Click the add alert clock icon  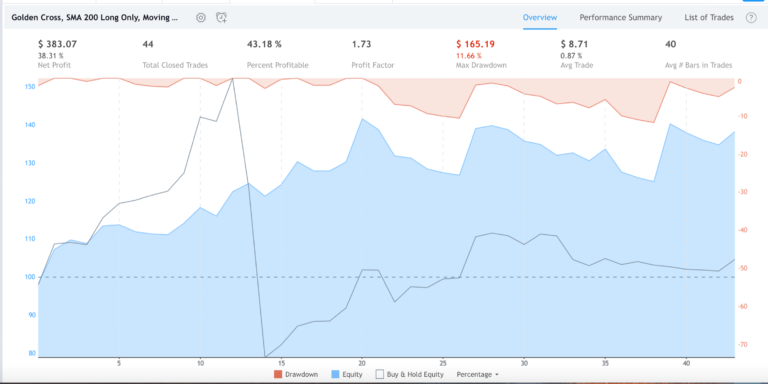click(x=221, y=18)
